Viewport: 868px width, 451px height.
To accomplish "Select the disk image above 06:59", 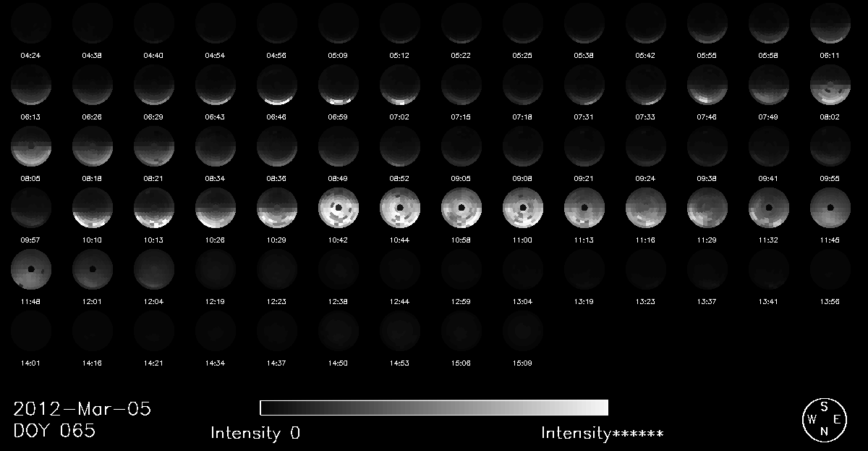I will click(x=339, y=85).
